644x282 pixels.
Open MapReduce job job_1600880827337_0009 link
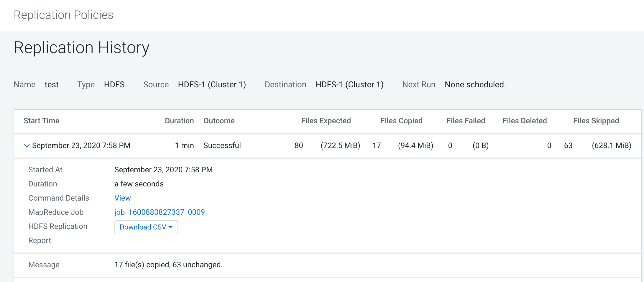159,212
